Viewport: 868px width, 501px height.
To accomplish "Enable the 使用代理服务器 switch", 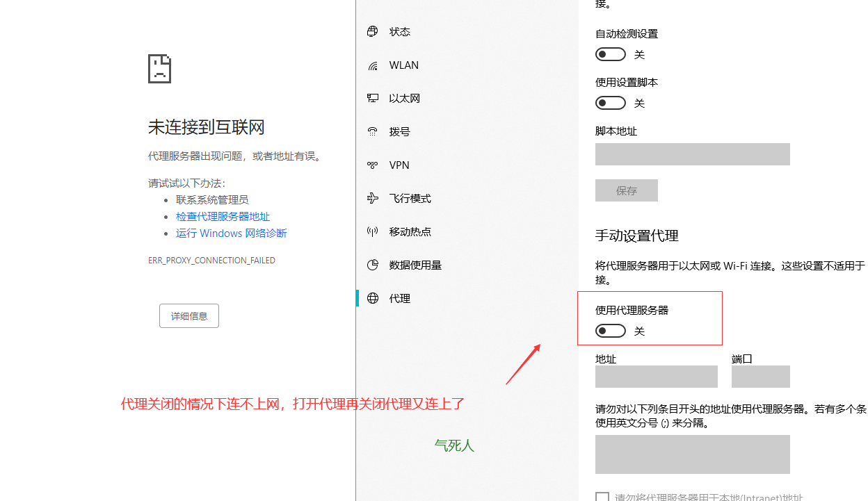I will pos(610,331).
